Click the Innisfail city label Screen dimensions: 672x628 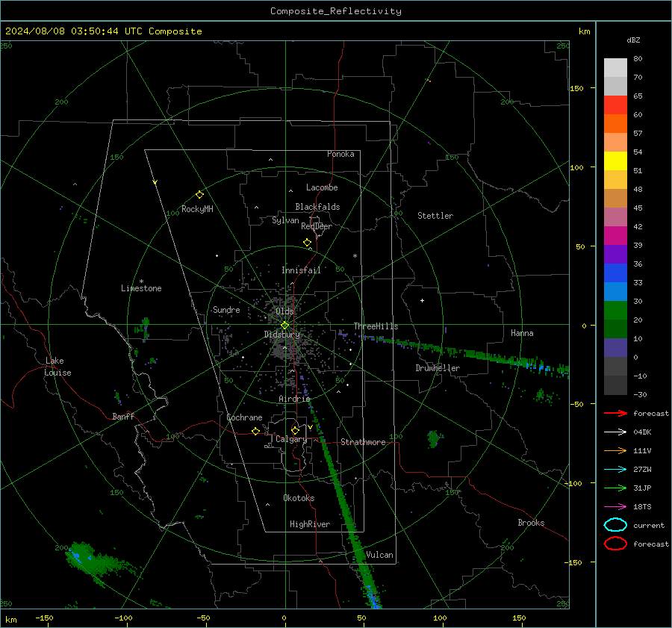coord(301,270)
